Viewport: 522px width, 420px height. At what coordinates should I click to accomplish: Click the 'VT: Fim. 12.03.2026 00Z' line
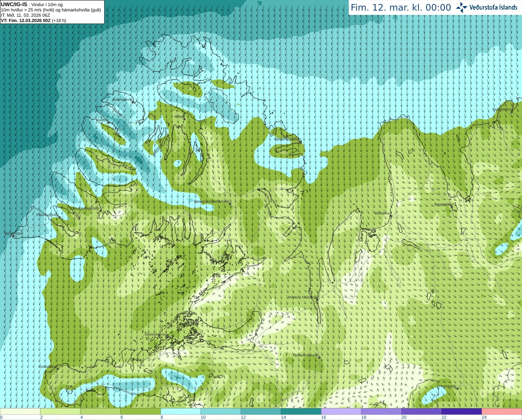pyautogui.click(x=26, y=20)
